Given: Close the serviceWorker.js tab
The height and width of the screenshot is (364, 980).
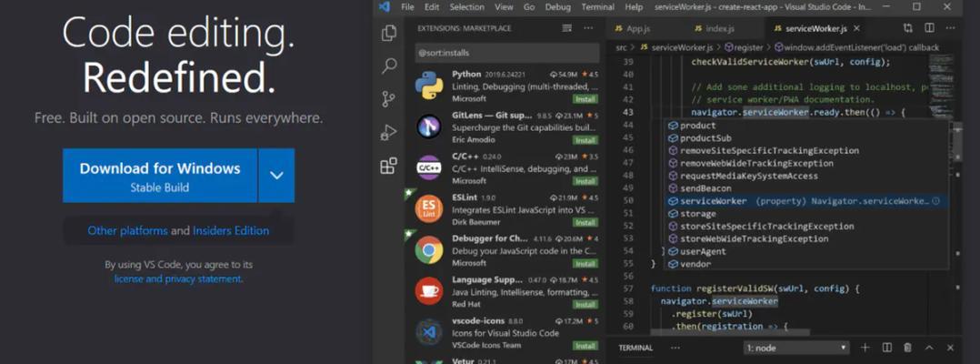Looking at the screenshot, I should (857, 28).
